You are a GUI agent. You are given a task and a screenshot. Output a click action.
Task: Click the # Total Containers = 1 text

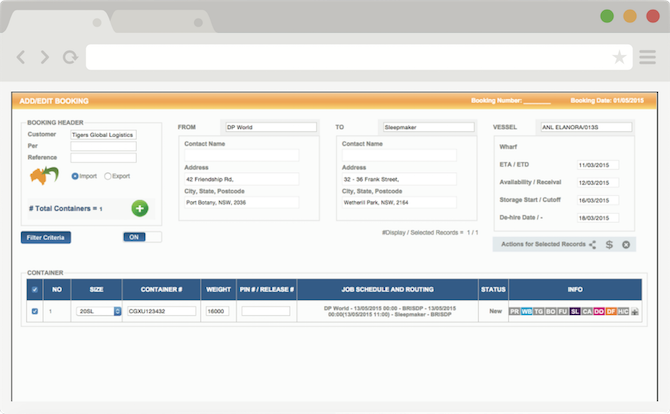(65, 208)
